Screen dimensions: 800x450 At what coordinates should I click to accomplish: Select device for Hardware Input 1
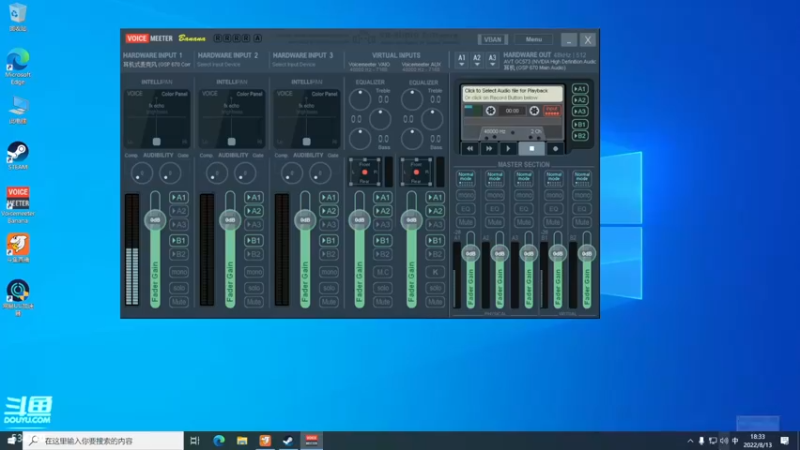click(157, 65)
